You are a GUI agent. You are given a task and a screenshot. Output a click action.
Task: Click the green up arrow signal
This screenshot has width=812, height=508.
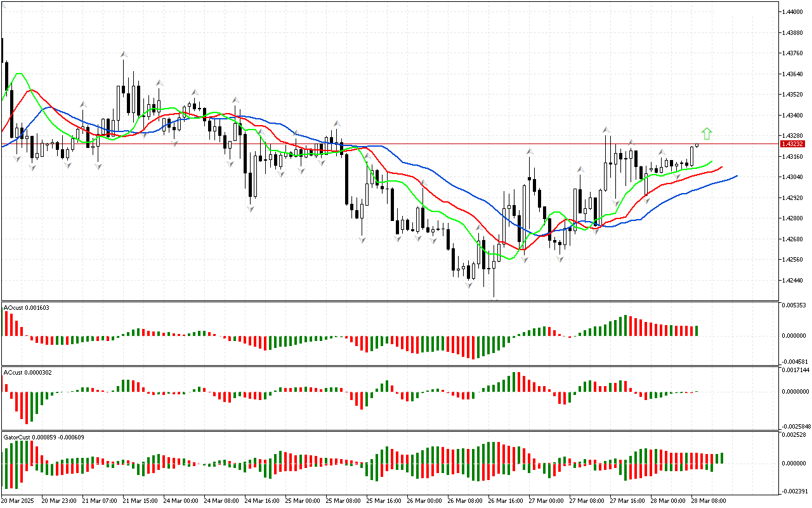707,133
